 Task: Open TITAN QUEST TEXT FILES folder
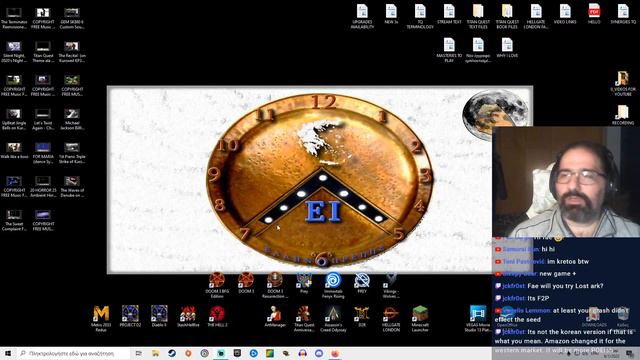478,16
